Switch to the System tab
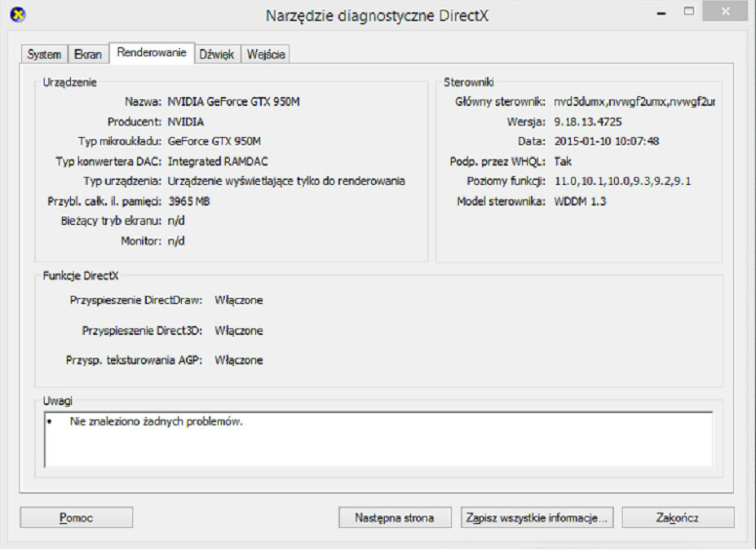Screen dimensions: 756x550 click(44, 54)
